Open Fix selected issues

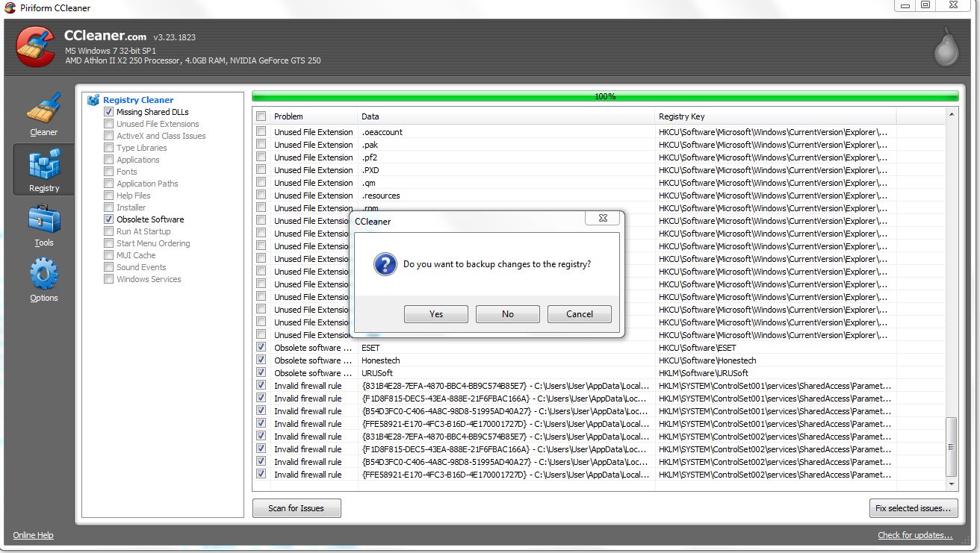click(913, 507)
